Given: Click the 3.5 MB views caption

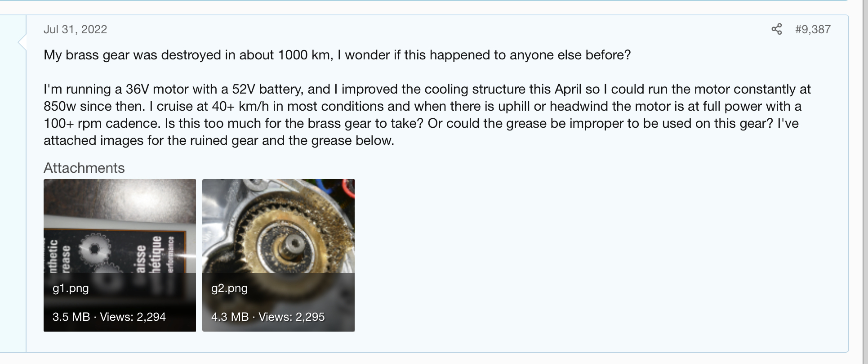Looking at the screenshot, I should 71,317.
